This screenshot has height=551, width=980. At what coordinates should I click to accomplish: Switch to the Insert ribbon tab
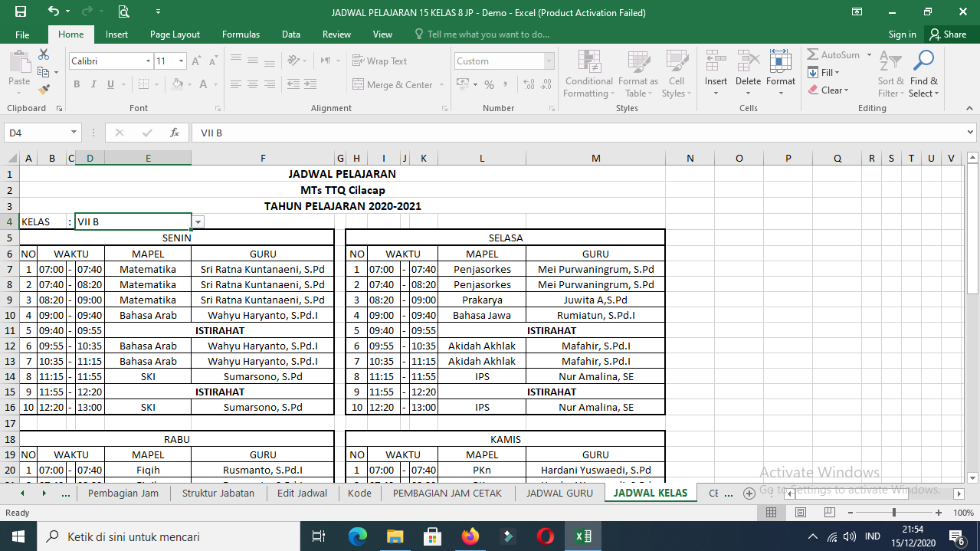(x=117, y=34)
